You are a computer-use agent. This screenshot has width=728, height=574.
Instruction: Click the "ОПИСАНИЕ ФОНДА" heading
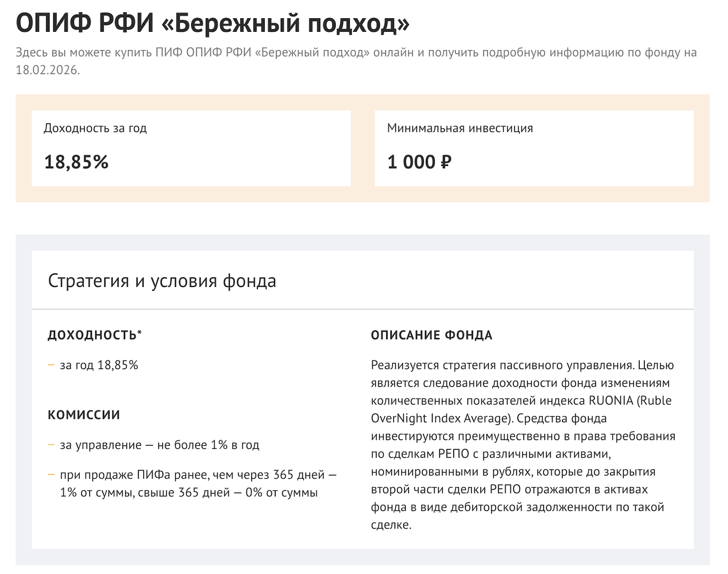[x=431, y=335]
